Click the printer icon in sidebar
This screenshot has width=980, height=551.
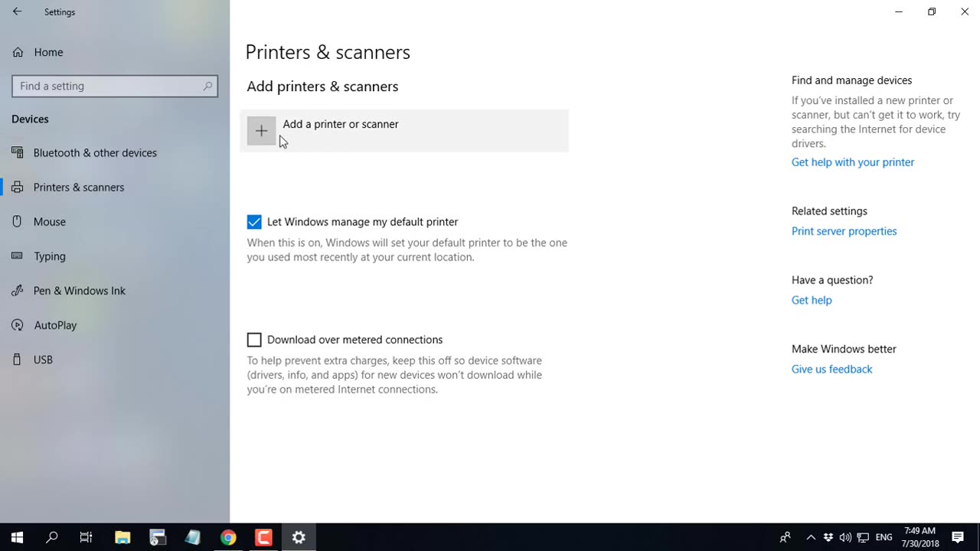coord(18,187)
